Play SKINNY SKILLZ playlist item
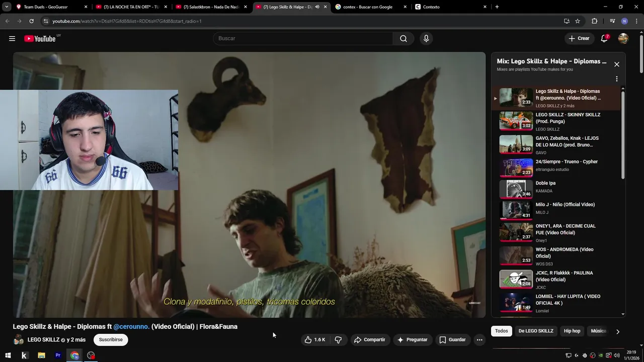Viewport: 644px width, 362px height. (x=555, y=122)
